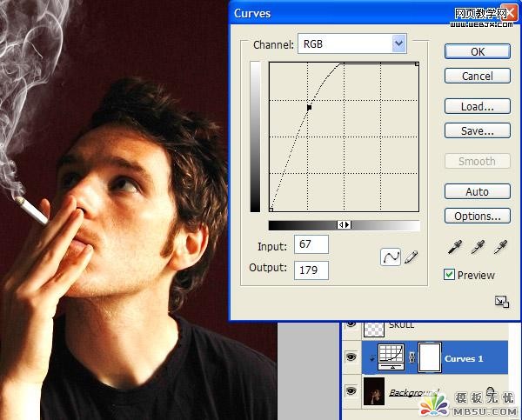
Task: Click the Save... button
Action: [477, 130]
